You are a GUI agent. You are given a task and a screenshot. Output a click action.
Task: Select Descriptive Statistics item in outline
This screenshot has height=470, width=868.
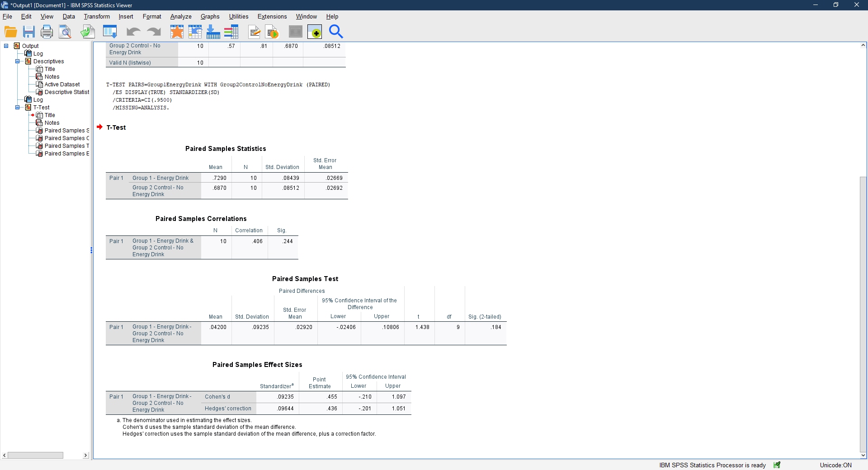pos(67,92)
